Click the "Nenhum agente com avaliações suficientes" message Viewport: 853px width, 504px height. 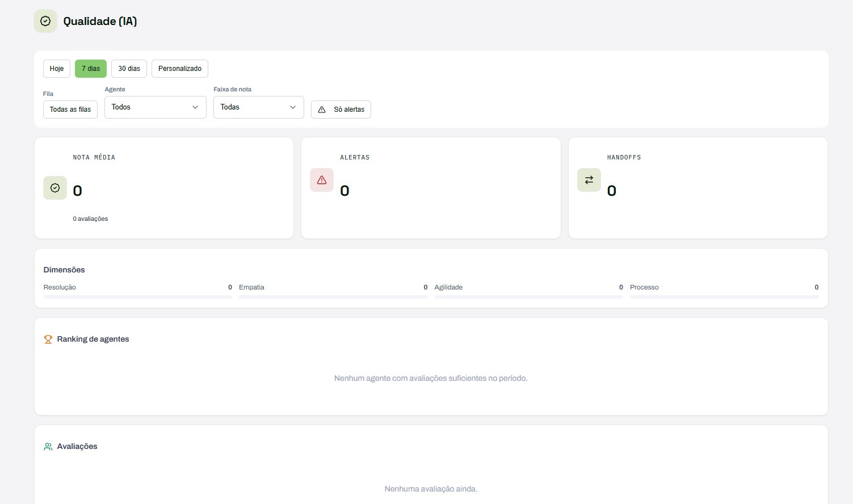click(x=431, y=379)
